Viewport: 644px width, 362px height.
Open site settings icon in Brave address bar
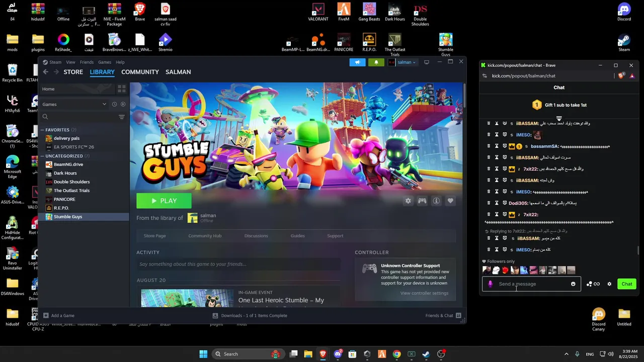[485, 76]
